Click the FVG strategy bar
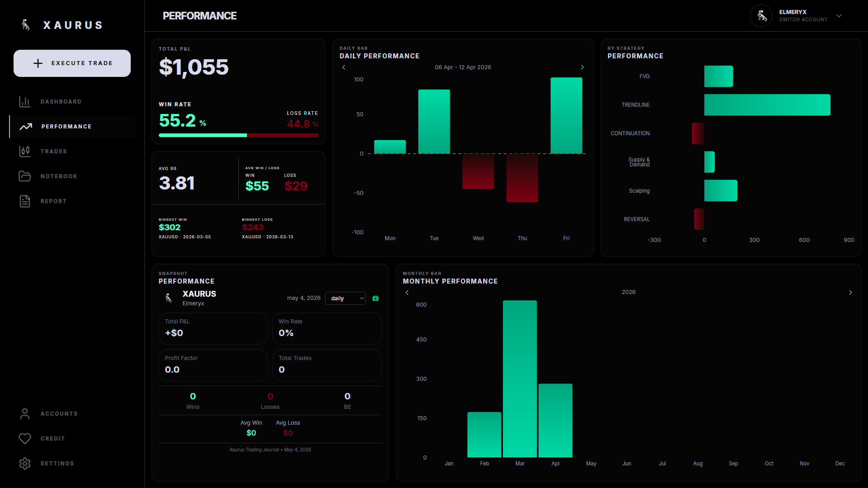This screenshot has height=488, width=868. click(718, 76)
